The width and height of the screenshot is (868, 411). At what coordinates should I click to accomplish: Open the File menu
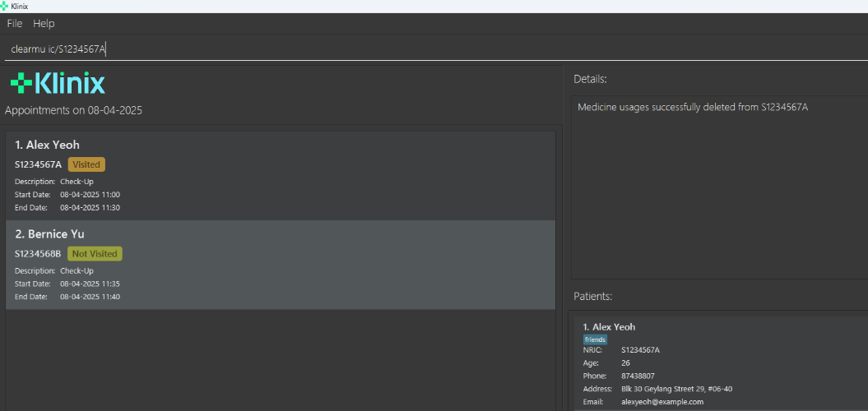(x=15, y=24)
